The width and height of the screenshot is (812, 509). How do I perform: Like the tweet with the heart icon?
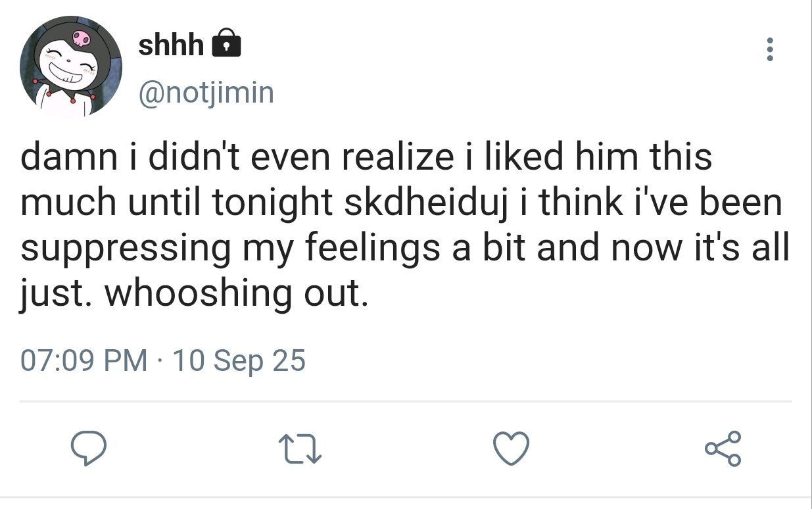point(512,449)
